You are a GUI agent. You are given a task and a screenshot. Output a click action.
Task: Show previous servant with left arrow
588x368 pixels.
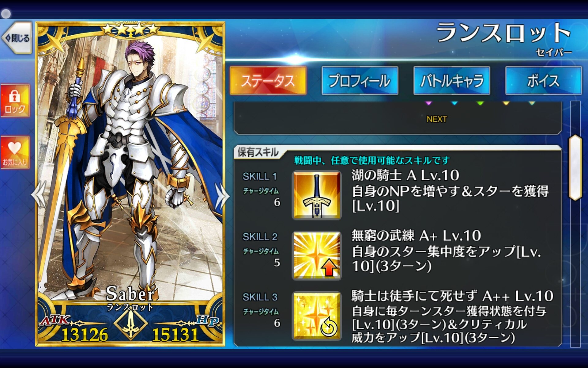click(39, 195)
